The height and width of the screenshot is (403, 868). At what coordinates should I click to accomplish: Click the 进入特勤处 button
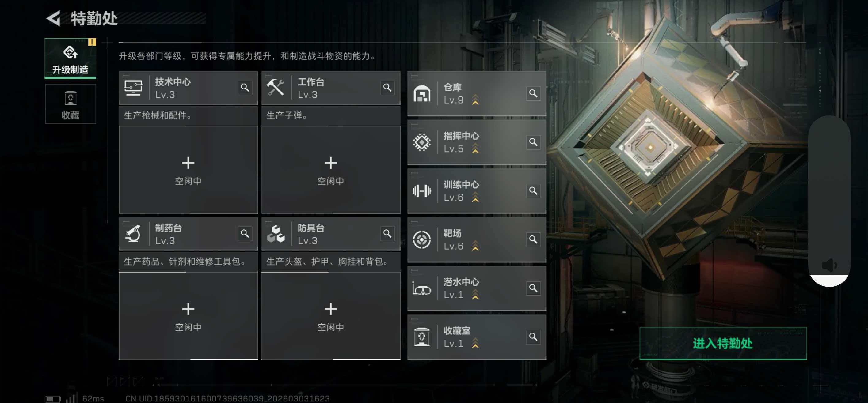[x=723, y=344]
